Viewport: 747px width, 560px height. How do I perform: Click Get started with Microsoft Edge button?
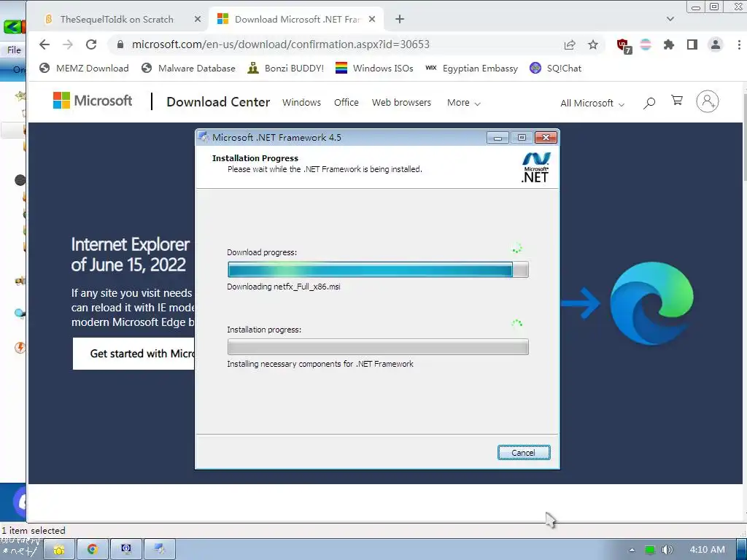(x=133, y=354)
